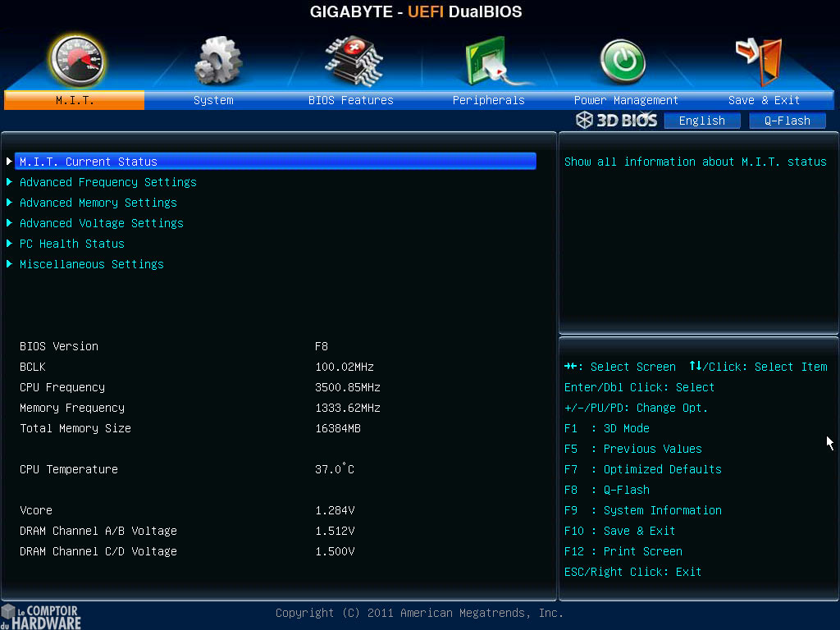Click the M.I.T. status help panel text
The width and height of the screenshot is (840, 630).
tap(697, 162)
